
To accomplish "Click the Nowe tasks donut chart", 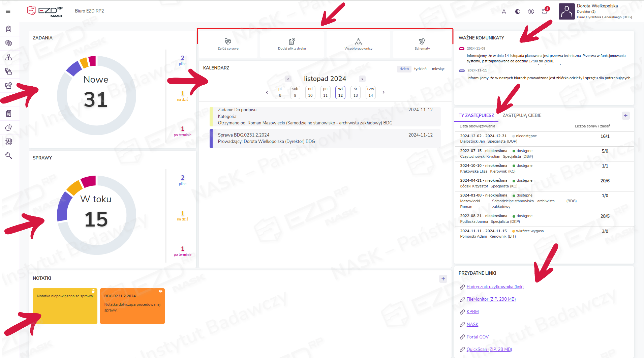I will [96, 95].
